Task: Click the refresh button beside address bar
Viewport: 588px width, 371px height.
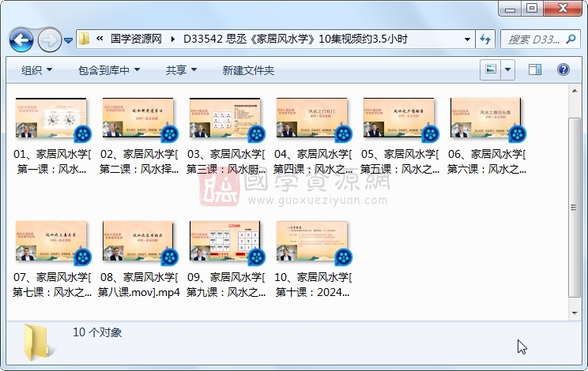Action: [485, 39]
